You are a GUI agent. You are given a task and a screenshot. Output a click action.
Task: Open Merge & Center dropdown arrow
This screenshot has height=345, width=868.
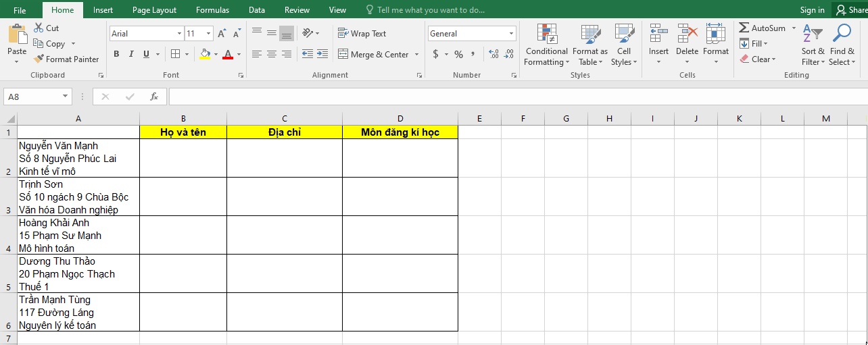(416, 54)
